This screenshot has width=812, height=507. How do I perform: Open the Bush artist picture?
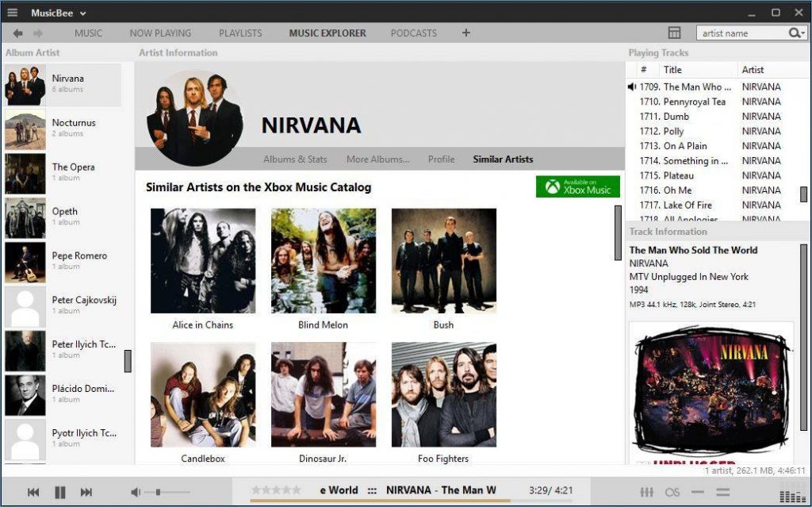(x=444, y=261)
